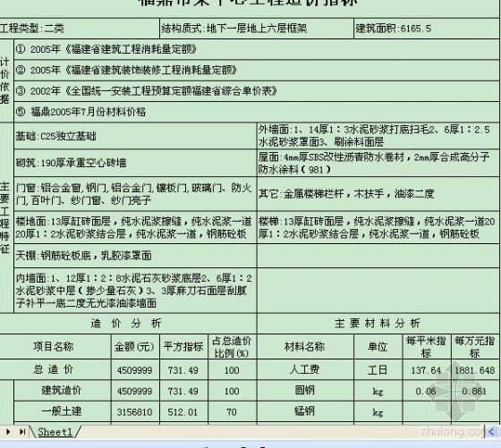Click the 造价分析 section header
Viewport: 501px width, 448px height.
[x=128, y=323]
